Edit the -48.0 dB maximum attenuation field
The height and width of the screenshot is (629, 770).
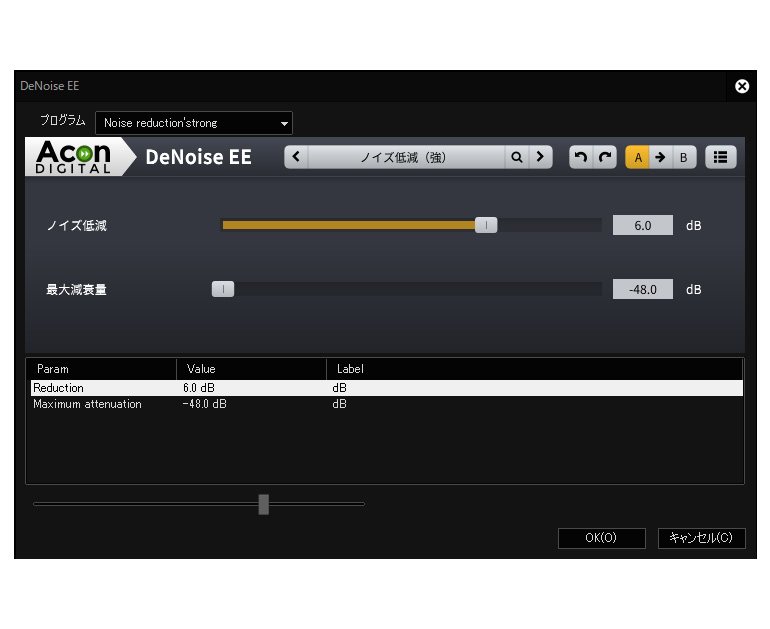[643, 289]
